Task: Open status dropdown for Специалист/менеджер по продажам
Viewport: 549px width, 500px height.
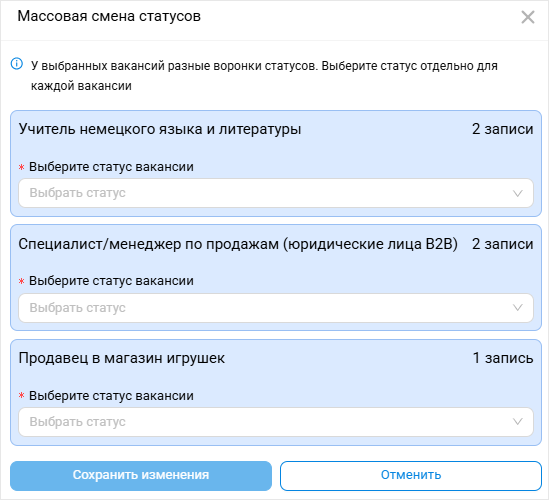Action: (276, 308)
